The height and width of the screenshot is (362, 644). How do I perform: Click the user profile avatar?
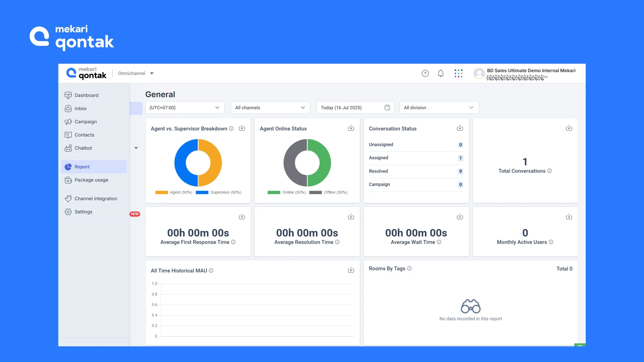[479, 74]
